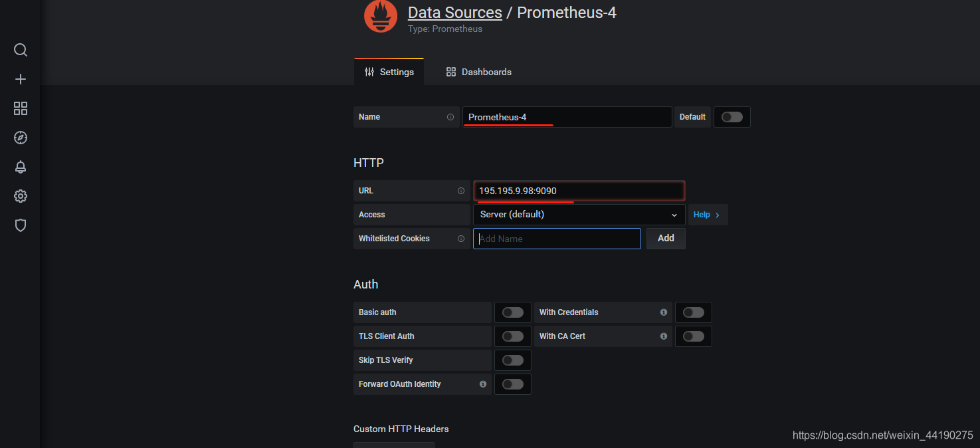Open the search icon in sidebar
This screenshot has height=448, width=980.
[x=21, y=50]
